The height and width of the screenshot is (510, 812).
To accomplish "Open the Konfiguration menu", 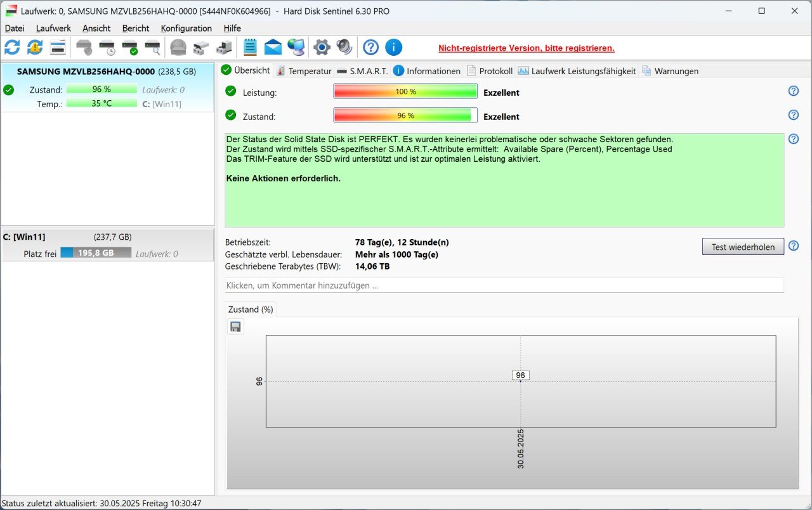I will (186, 29).
